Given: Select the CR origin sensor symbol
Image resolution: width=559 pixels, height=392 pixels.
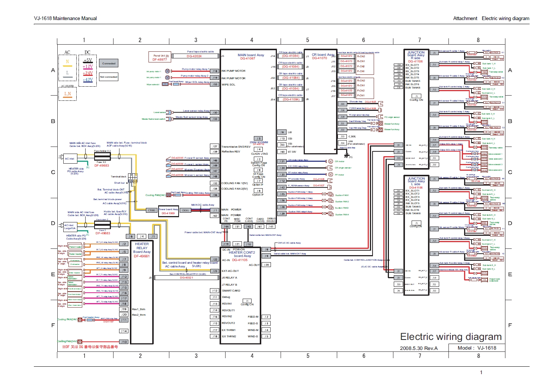Looking at the screenshot, I should [330, 168].
